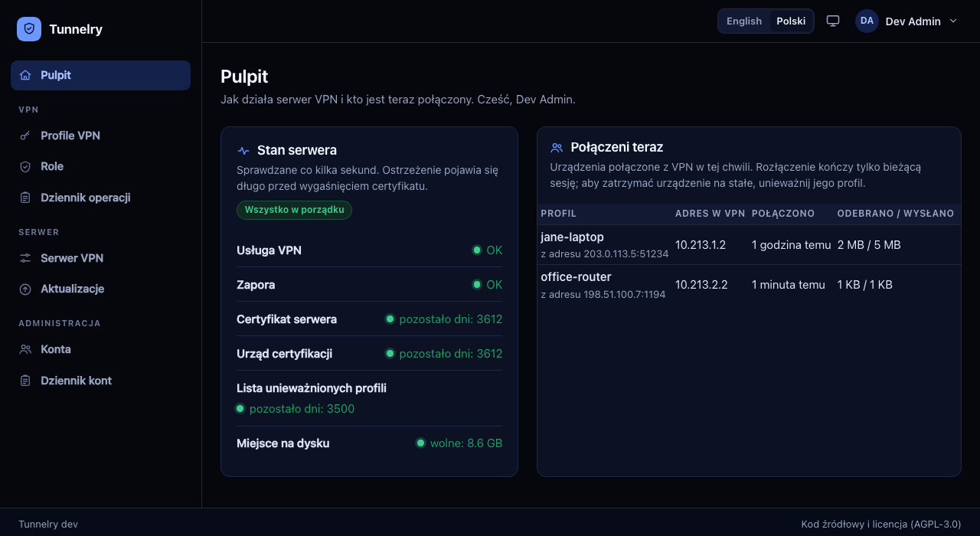980x536 pixels.
Task: Click the clipboard icon for Dziennik operacji
Action: (x=25, y=198)
